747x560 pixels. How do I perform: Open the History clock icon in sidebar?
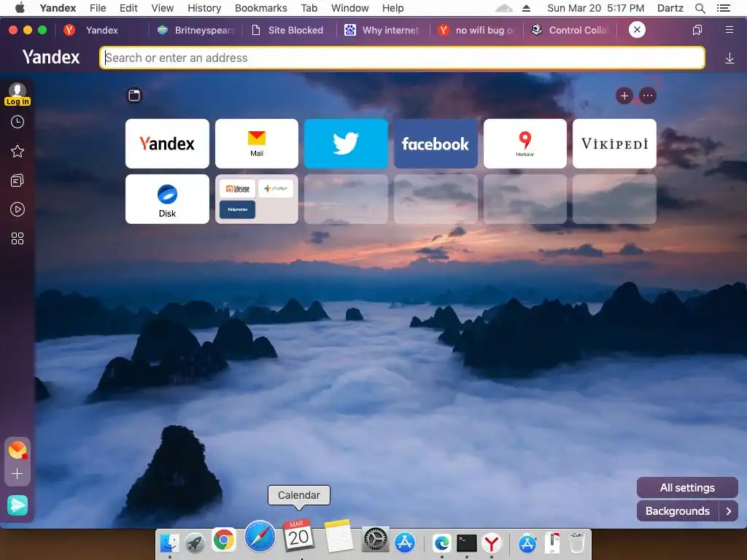[x=18, y=122]
